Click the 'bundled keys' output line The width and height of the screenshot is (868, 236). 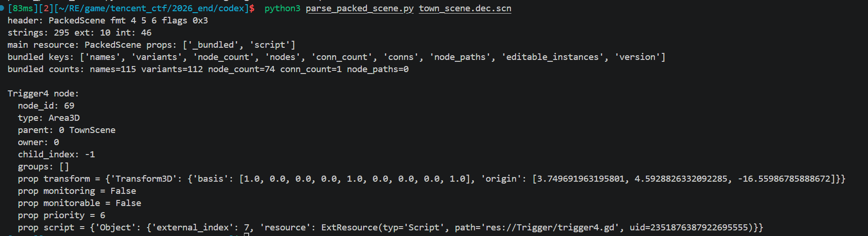(x=336, y=57)
